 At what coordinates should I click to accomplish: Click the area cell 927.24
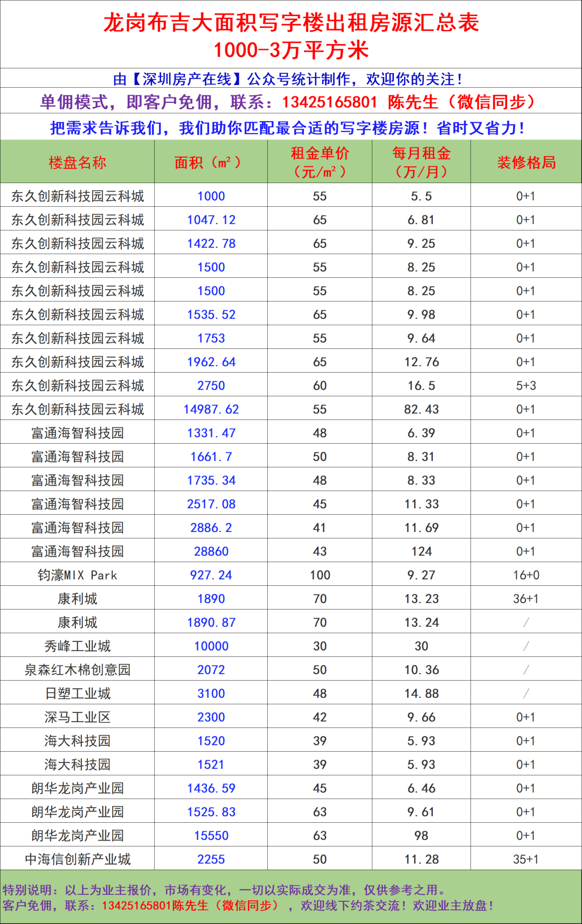pos(211,575)
